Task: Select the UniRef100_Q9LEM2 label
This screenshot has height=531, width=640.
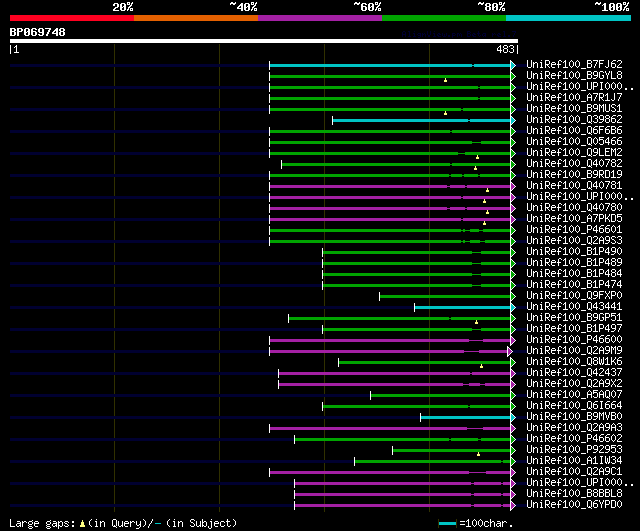Action: click(574, 153)
